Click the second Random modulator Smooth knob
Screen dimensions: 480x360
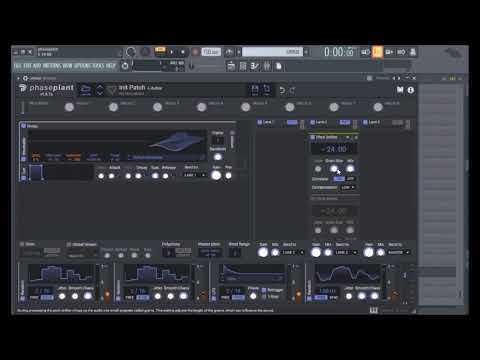point(171,296)
